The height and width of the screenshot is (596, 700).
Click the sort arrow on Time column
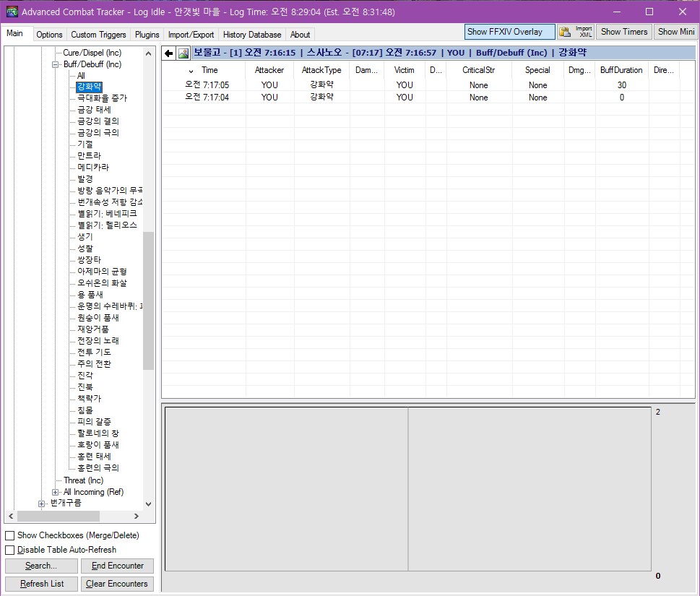(191, 71)
